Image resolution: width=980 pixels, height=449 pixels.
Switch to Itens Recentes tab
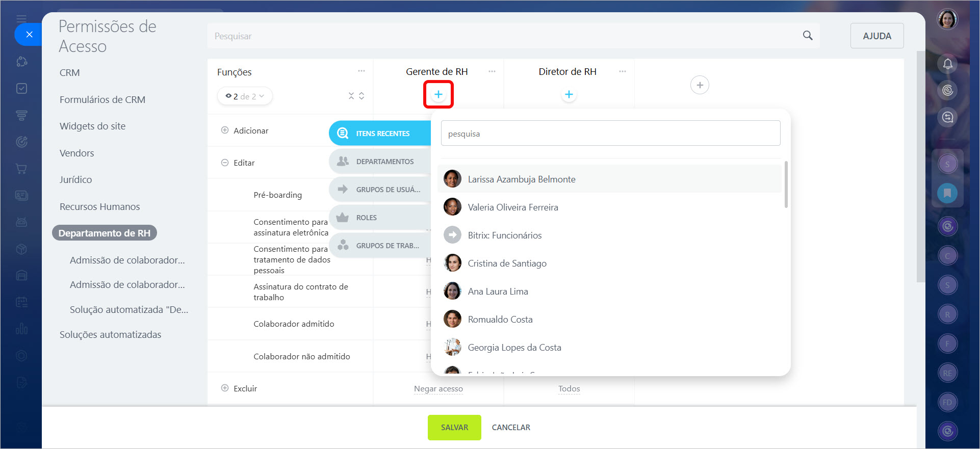380,133
